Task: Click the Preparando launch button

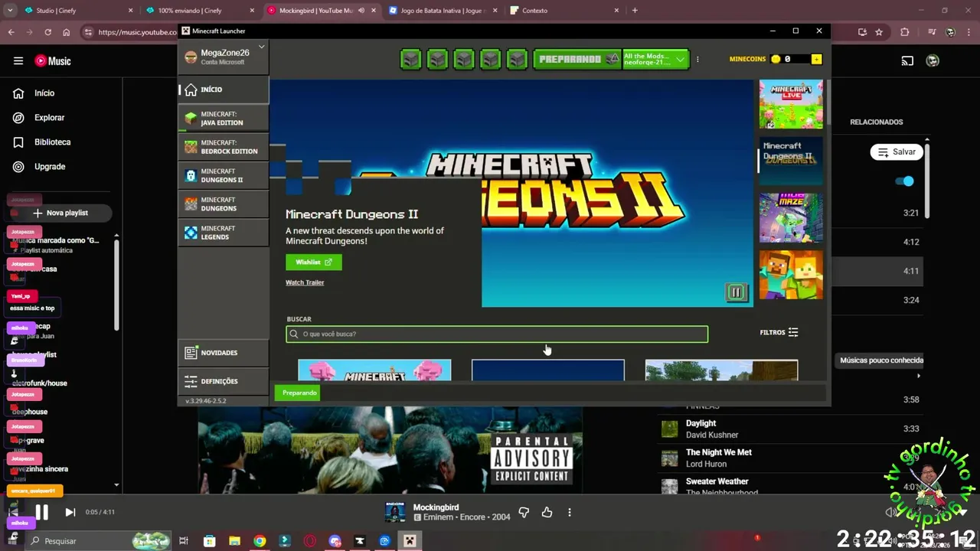Action: click(577, 59)
